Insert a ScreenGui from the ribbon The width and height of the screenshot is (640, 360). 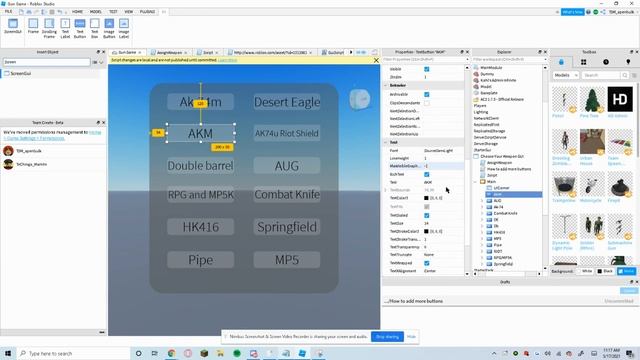pos(13,27)
